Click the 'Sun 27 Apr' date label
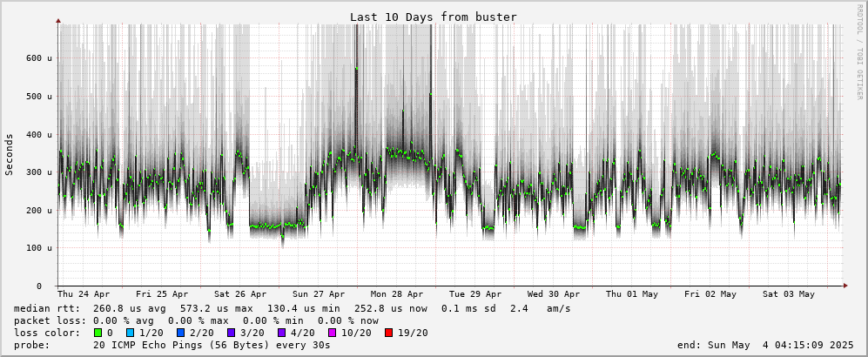Screen dimensions: 868x357 pos(319,294)
